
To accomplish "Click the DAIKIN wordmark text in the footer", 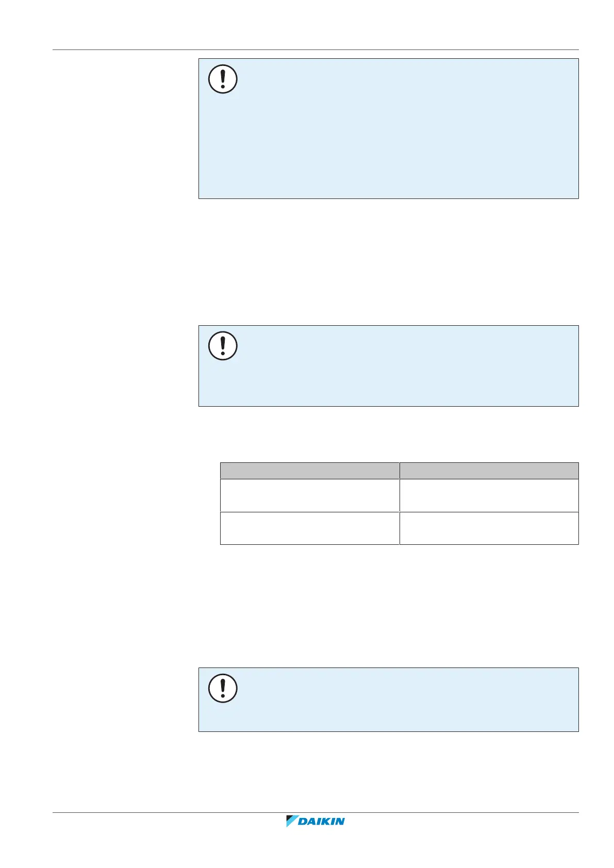I will tap(322, 822).
